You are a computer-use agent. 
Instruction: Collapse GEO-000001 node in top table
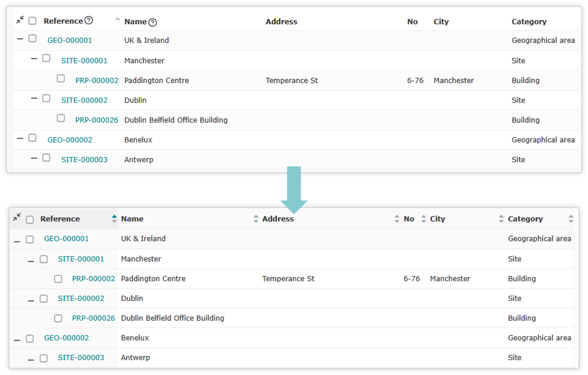pyautogui.click(x=20, y=39)
